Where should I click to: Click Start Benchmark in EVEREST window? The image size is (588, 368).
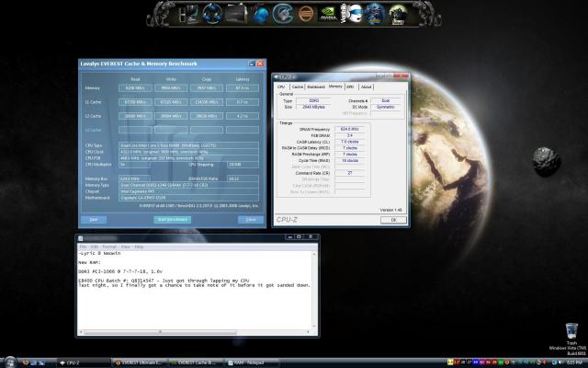pyautogui.click(x=172, y=219)
